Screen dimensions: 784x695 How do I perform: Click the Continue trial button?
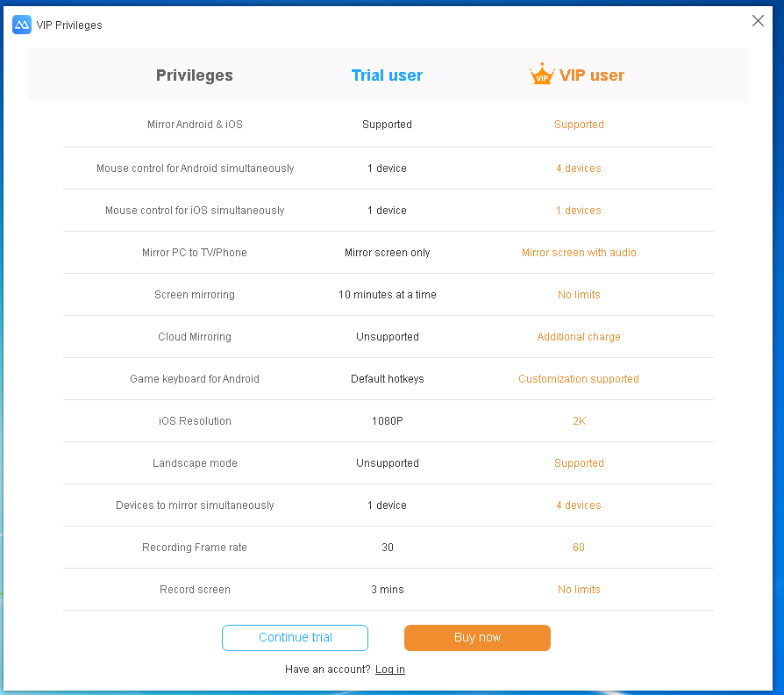click(x=295, y=637)
